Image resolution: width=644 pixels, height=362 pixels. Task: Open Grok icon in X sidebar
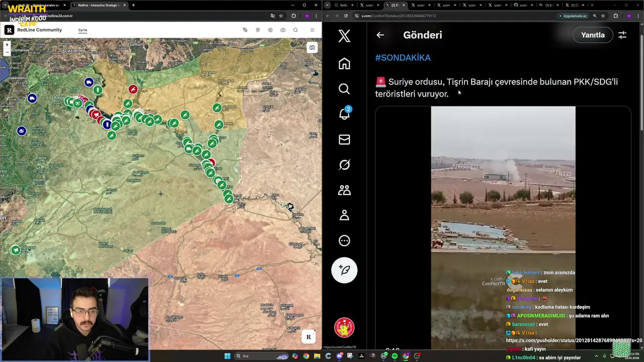pyautogui.click(x=344, y=164)
